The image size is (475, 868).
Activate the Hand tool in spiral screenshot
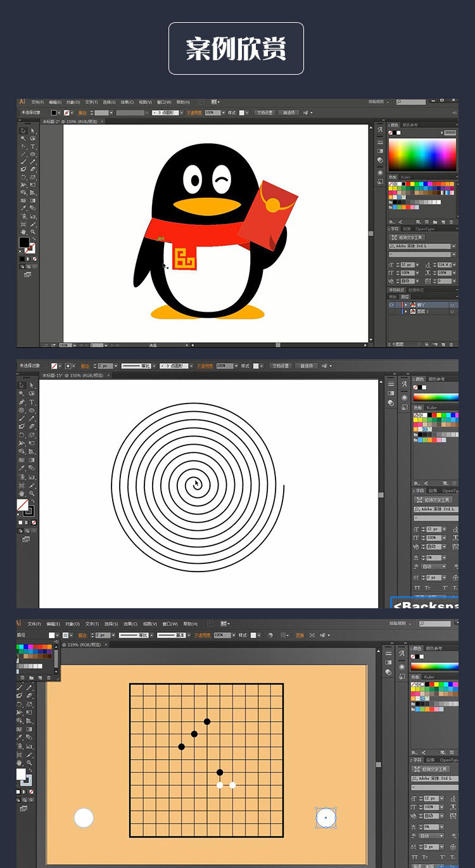pos(22,494)
